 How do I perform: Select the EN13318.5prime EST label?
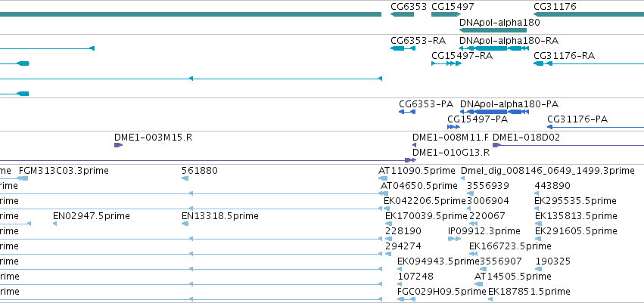click(x=219, y=216)
